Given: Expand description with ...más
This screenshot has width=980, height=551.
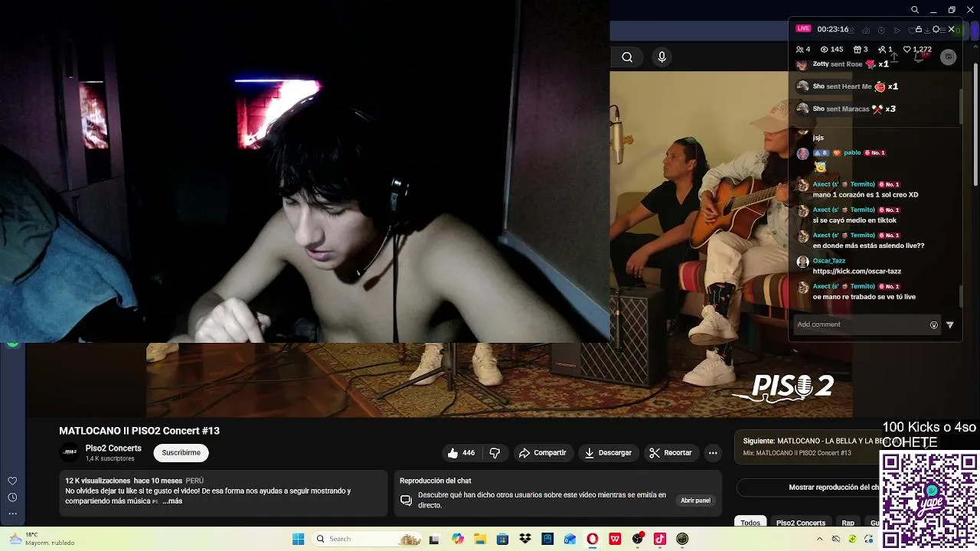Looking at the screenshot, I should tap(172, 501).
